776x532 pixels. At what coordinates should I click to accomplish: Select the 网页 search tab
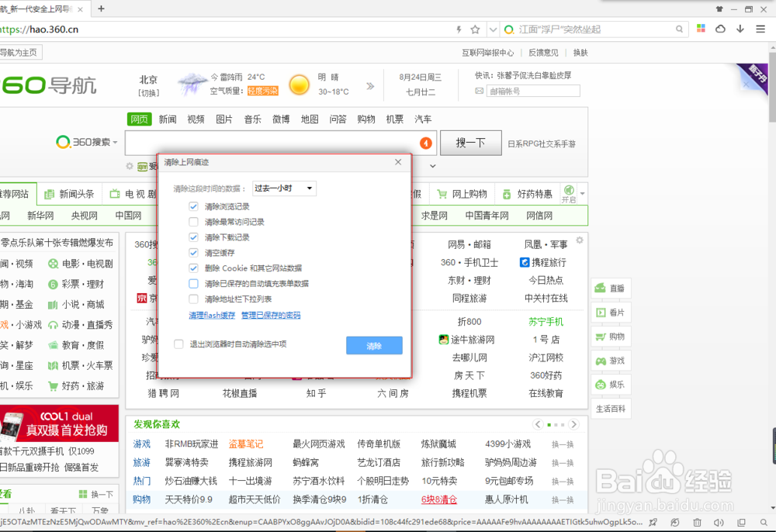tap(139, 119)
